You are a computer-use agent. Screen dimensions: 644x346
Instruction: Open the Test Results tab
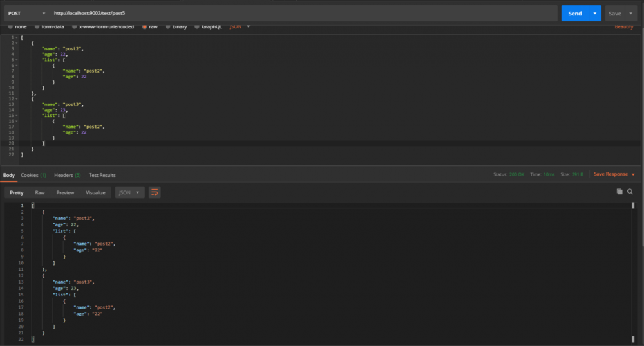102,175
